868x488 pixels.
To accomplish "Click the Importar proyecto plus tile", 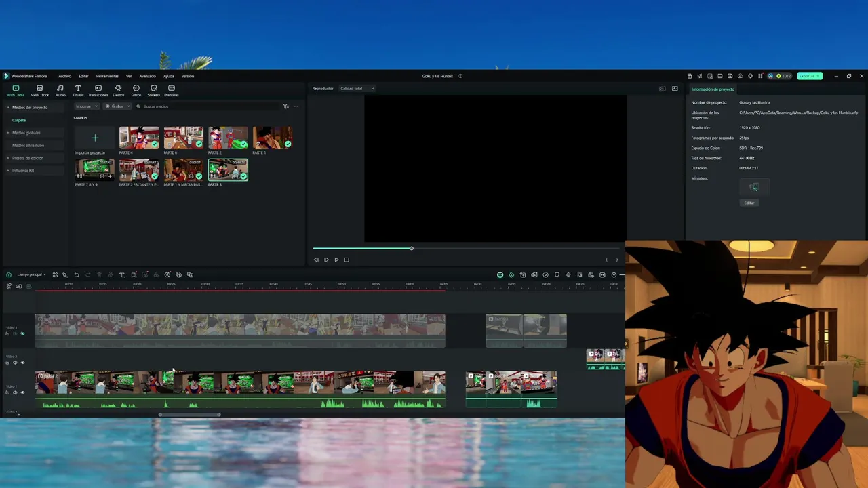I will tap(95, 138).
